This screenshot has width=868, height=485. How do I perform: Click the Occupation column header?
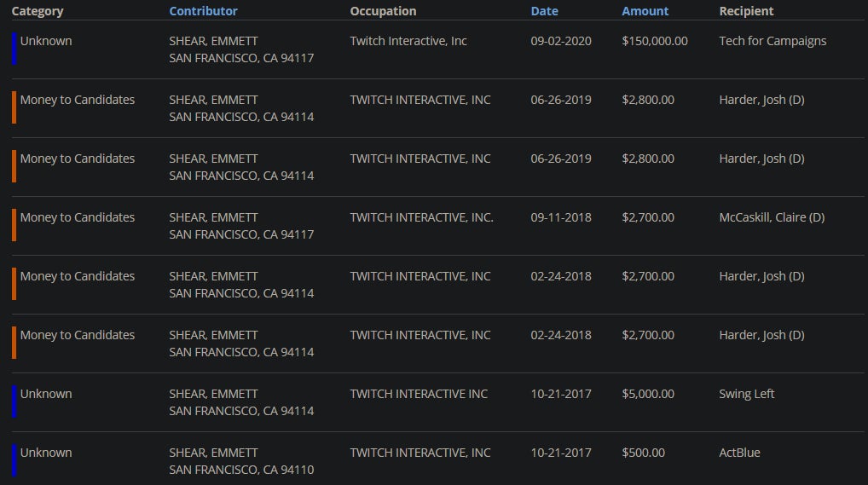click(x=383, y=11)
